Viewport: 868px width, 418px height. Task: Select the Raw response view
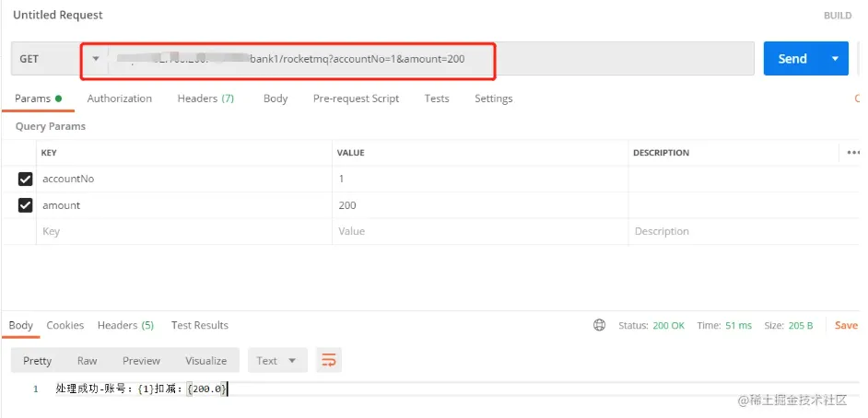[x=88, y=361]
